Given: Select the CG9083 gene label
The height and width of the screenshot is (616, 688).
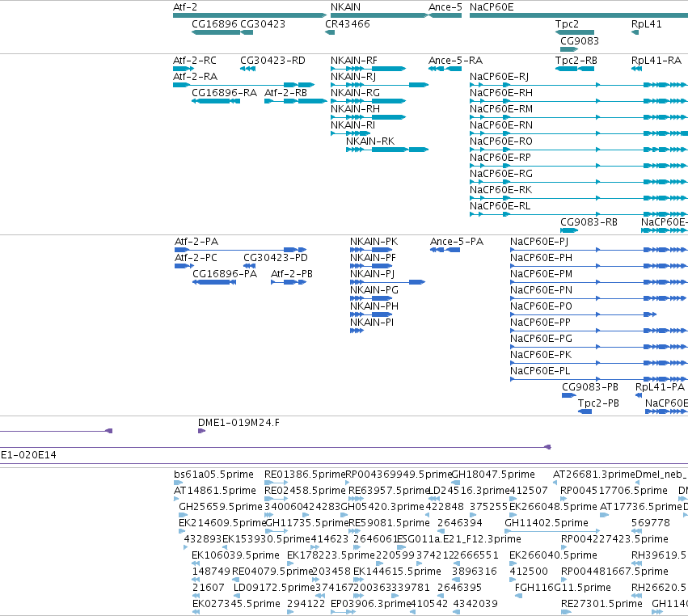Looking at the screenshot, I should [x=579, y=40].
